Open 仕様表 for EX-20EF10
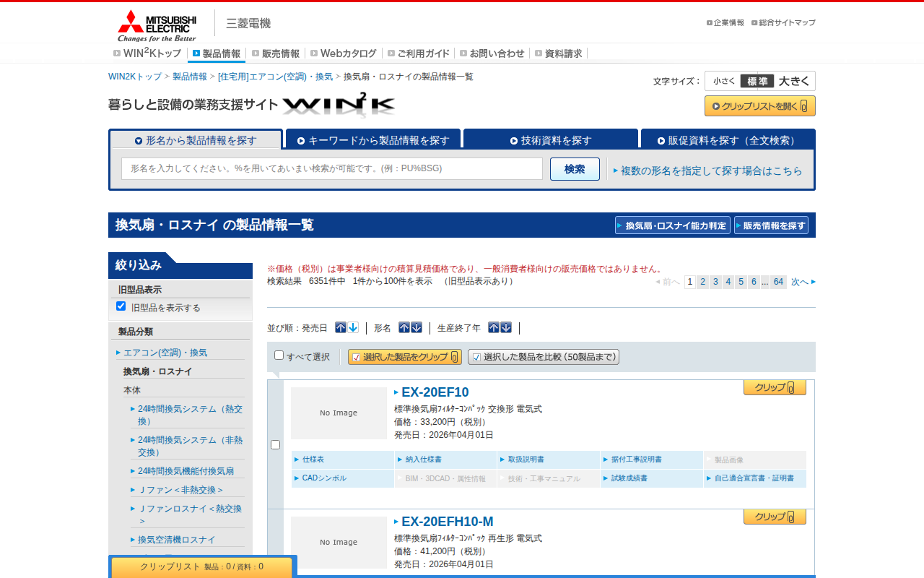Viewport: 924px width, 578px height. pos(343,460)
